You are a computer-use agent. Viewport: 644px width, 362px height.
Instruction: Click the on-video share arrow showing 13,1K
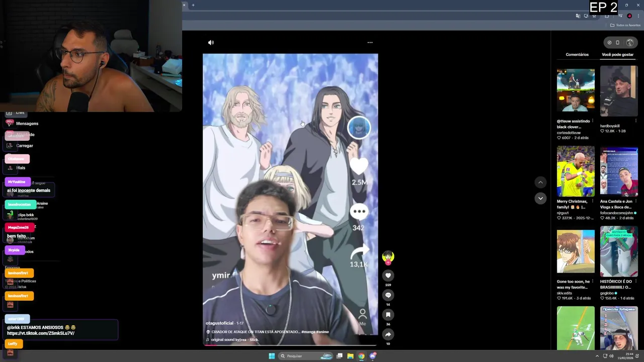360,251
